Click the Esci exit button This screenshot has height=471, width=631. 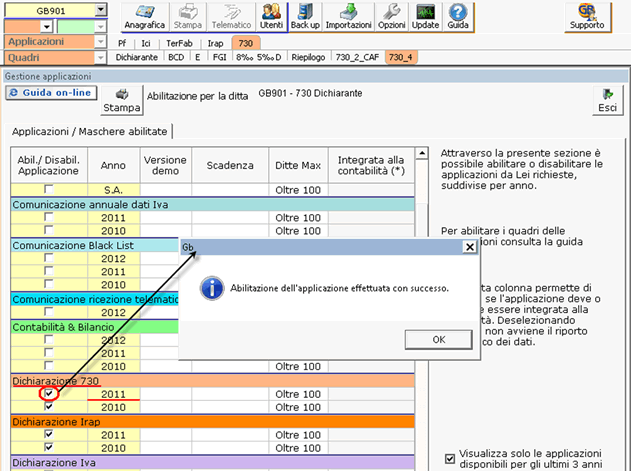pos(607,101)
